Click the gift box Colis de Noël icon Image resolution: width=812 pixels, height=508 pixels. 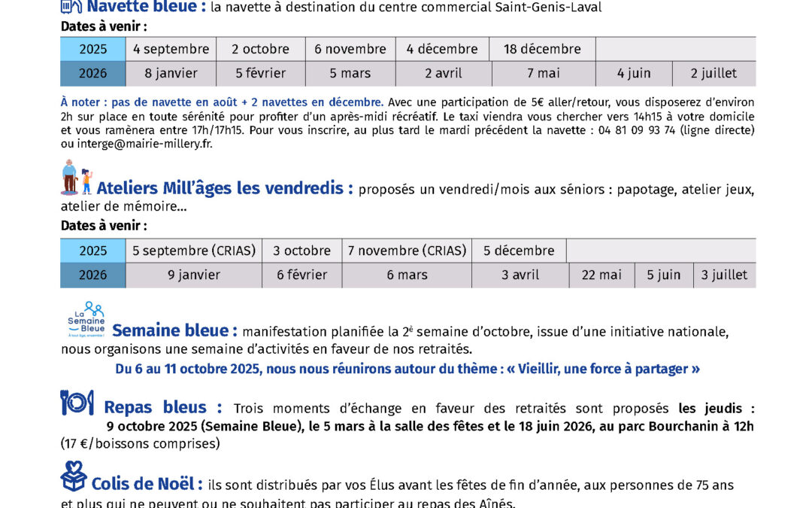coord(74,476)
